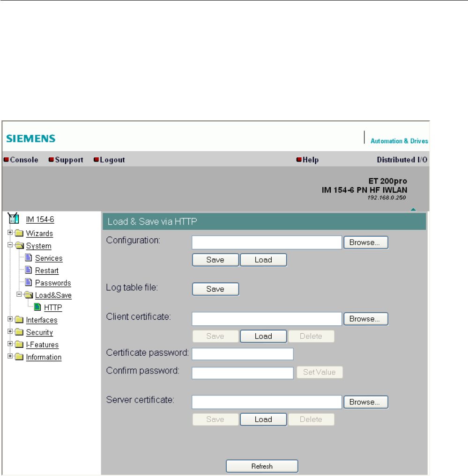
Task: Expand the Interfaces tree node
Action: 10,319
